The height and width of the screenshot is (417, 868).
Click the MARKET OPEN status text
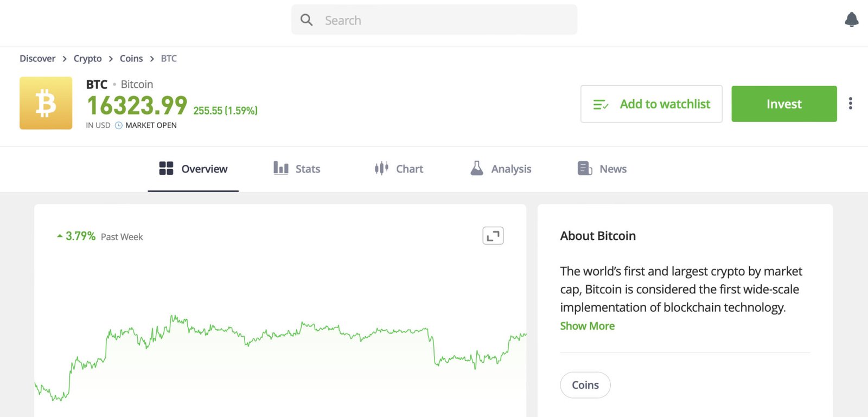[x=151, y=125]
